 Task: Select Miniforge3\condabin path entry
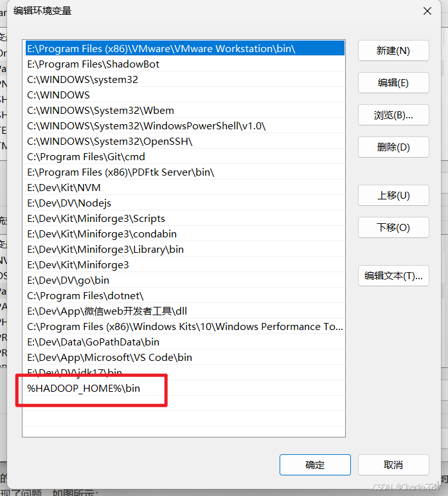tap(184, 234)
